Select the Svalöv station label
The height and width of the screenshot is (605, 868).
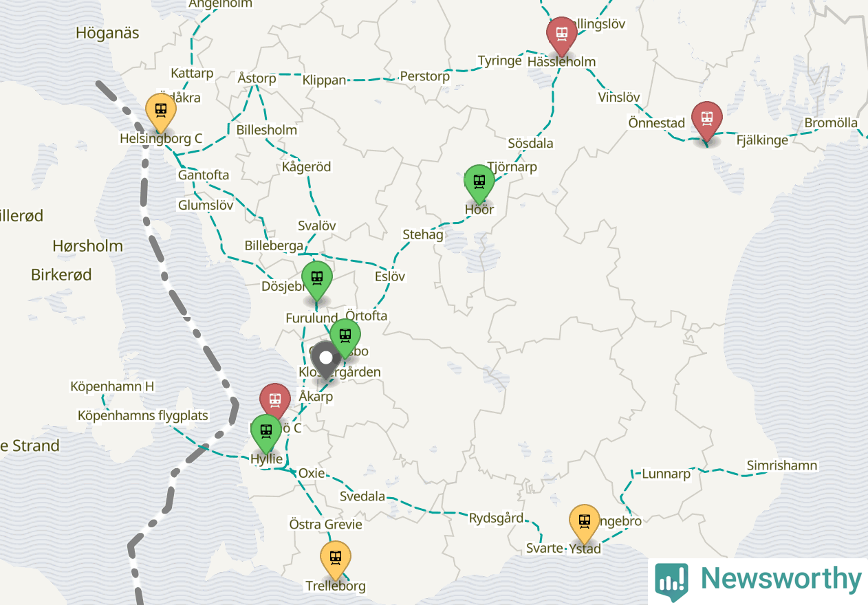click(316, 225)
